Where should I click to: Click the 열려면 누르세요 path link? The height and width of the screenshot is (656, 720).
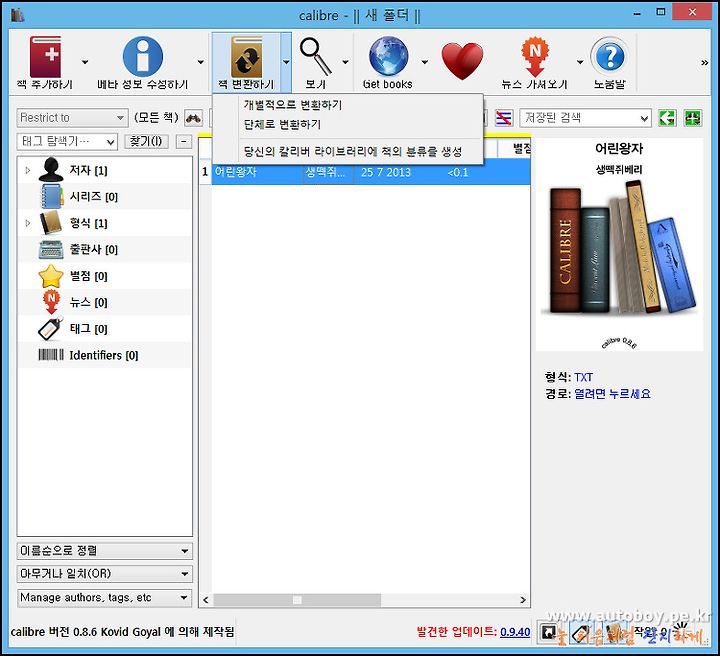(x=613, y=394)
